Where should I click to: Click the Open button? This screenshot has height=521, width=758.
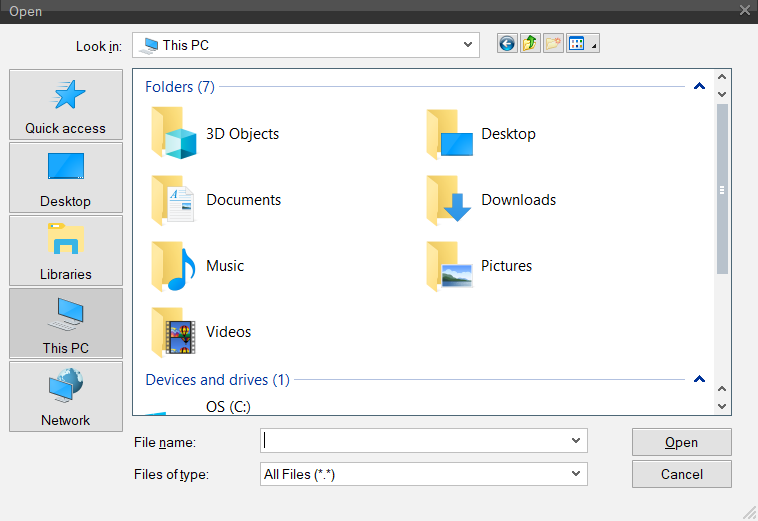[x=681, y=442]
